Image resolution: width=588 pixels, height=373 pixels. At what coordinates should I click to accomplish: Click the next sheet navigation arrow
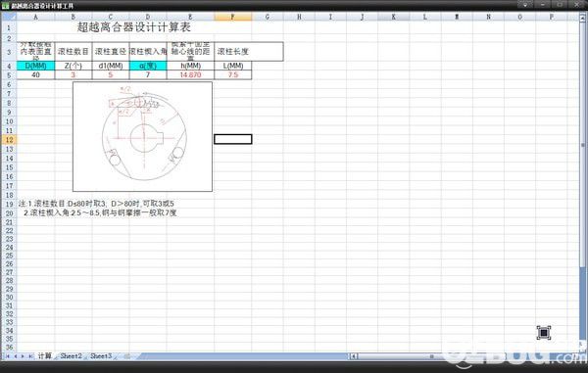pos(23,356)
